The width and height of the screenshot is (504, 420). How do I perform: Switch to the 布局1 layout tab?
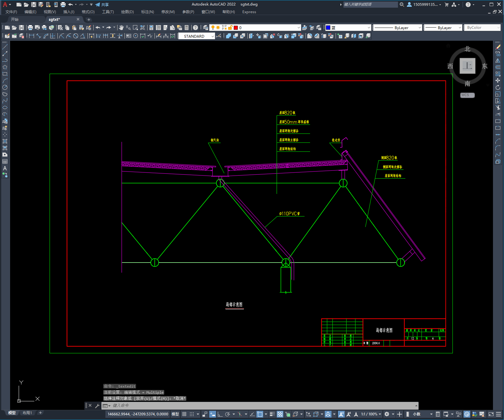coord(27,413)
